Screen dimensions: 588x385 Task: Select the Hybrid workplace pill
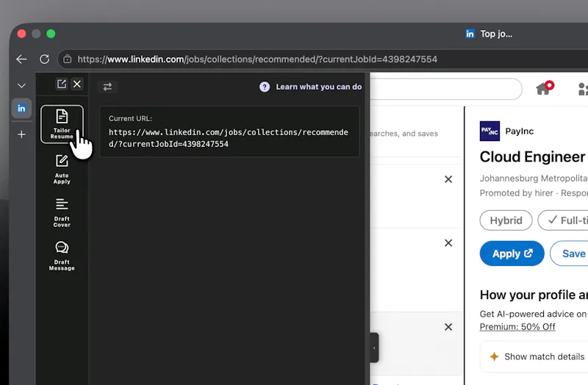[x=506, y=220]
